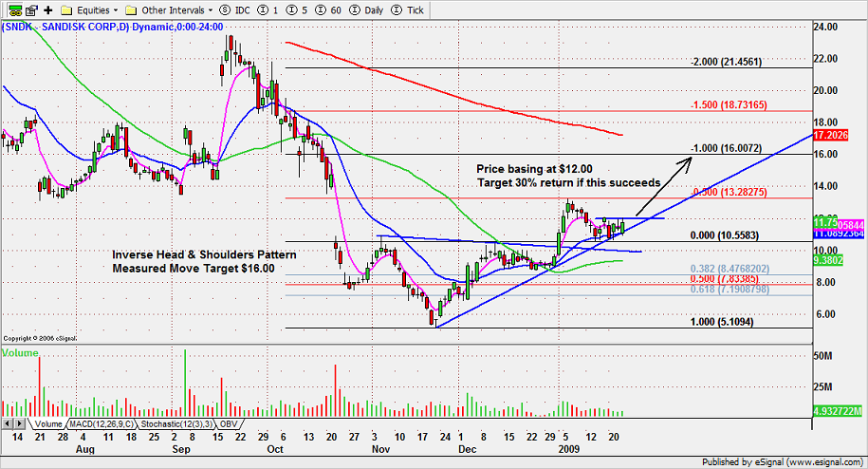
Task: Click the circled I icon for Tick
Action: click(397, 9)
